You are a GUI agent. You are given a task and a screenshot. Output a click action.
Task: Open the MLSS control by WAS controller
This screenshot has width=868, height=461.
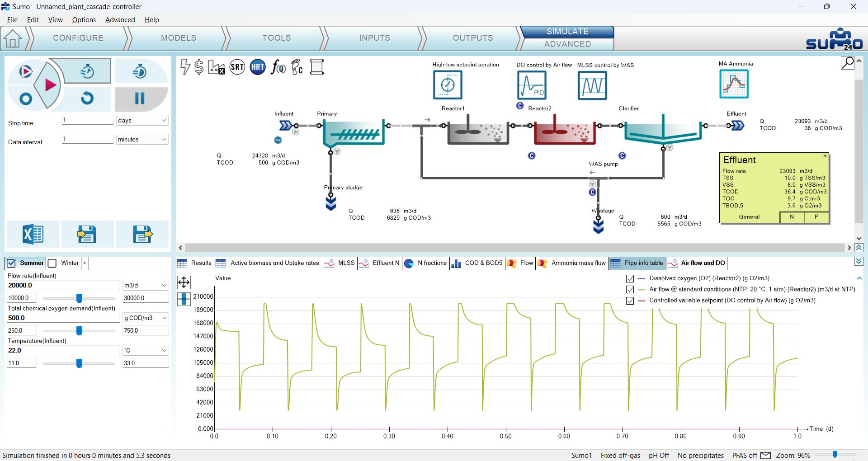pyautogui.click(x=592, y=85)
